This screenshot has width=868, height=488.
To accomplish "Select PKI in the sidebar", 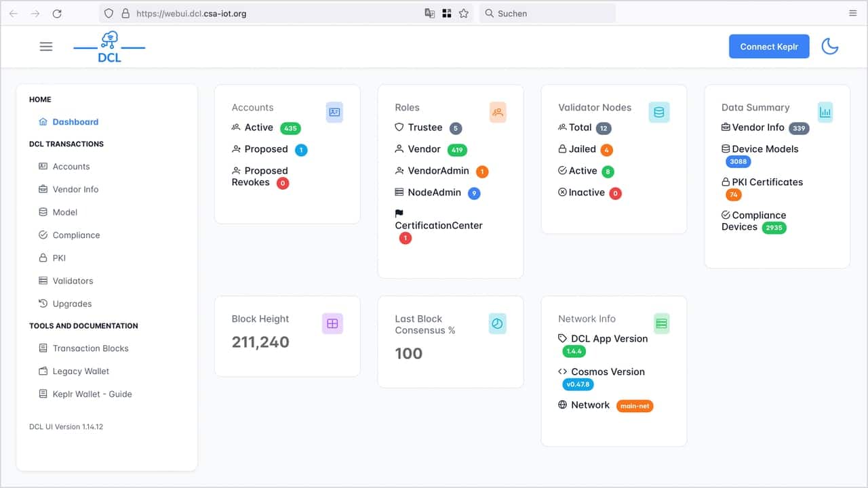I will click(59, 258).
